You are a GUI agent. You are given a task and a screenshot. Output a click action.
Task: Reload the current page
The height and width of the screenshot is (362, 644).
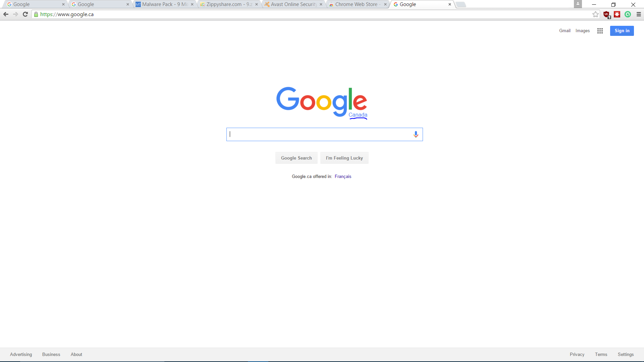click(25, 14)
